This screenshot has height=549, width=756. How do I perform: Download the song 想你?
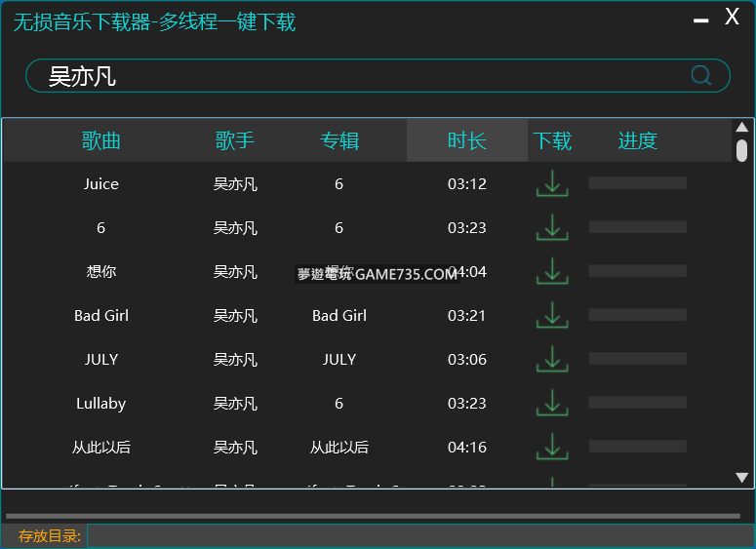(x=552, y=271)
